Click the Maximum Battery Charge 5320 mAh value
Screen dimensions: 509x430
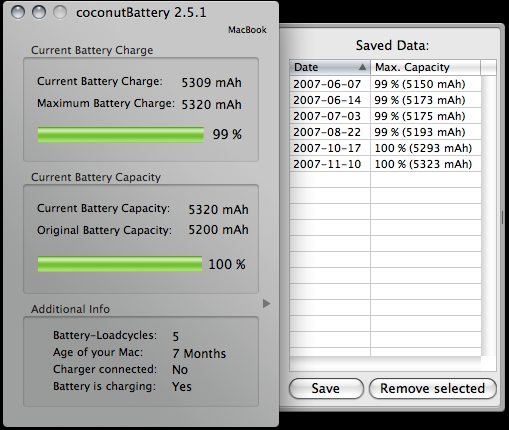pyautogui.click(x=211, y=104)
